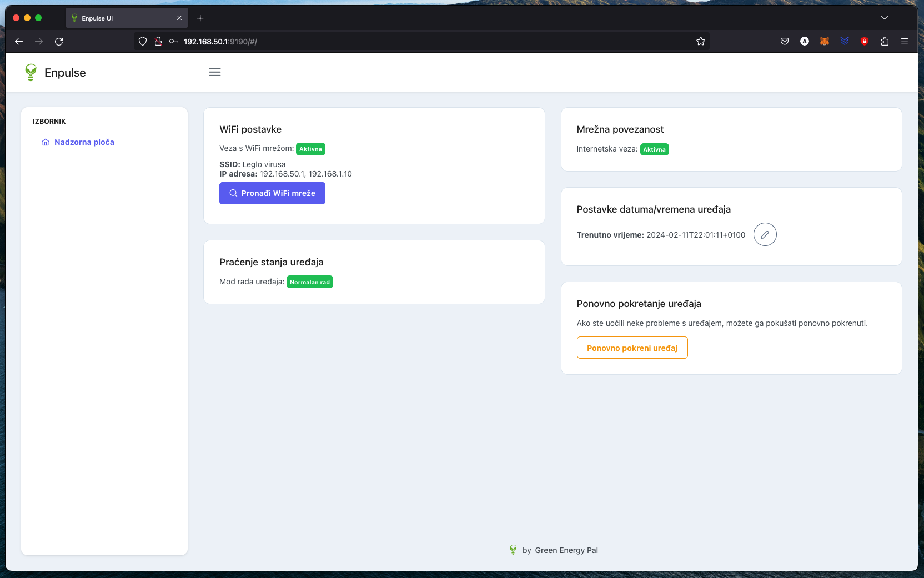Expand the tab list chevron dropdown
Viewport: 924px width, 578px height.
click(x=885, y=18)
